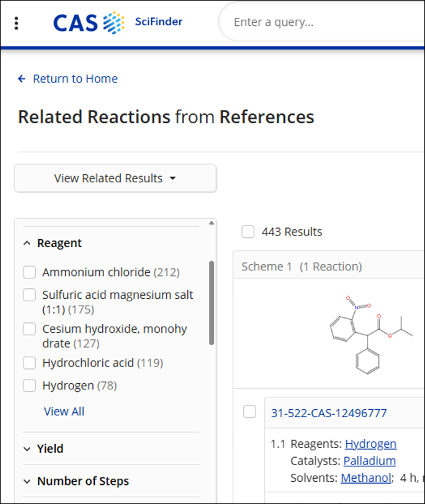Expand the Yield filter section
425x504 pixels.
click(27, 449)
